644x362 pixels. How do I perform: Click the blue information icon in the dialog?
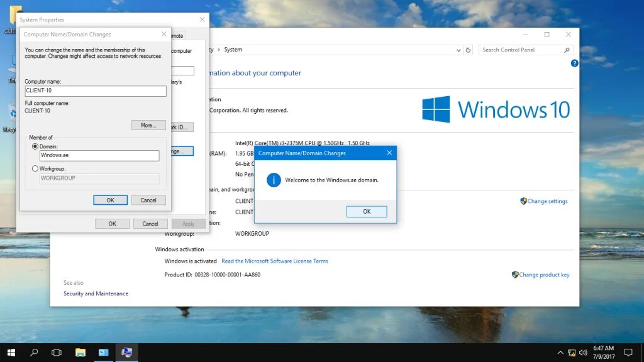click(274, 180)
